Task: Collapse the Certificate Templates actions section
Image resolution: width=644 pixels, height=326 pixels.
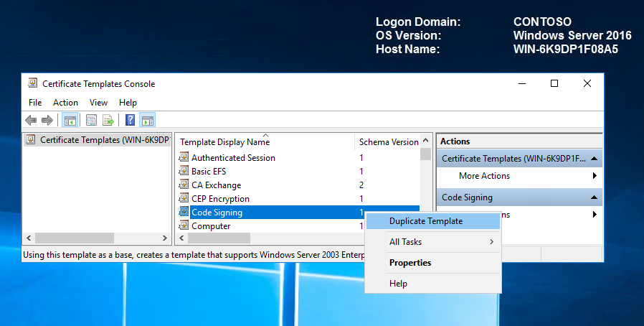Action: point(594,159)
